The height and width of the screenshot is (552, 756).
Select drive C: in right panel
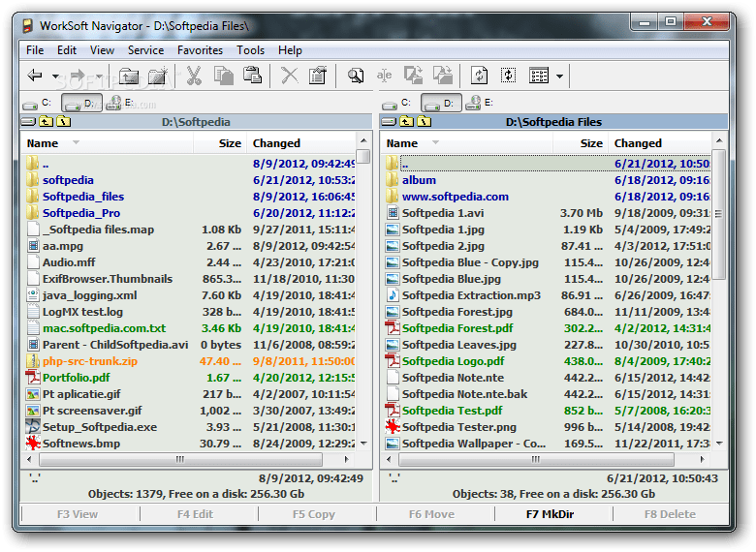(x=396, y=103)
